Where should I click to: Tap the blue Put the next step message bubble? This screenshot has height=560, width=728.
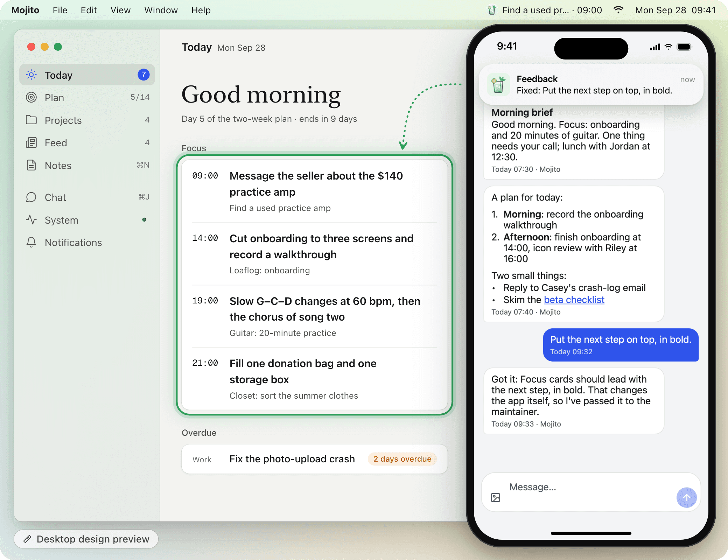point(621,345)
